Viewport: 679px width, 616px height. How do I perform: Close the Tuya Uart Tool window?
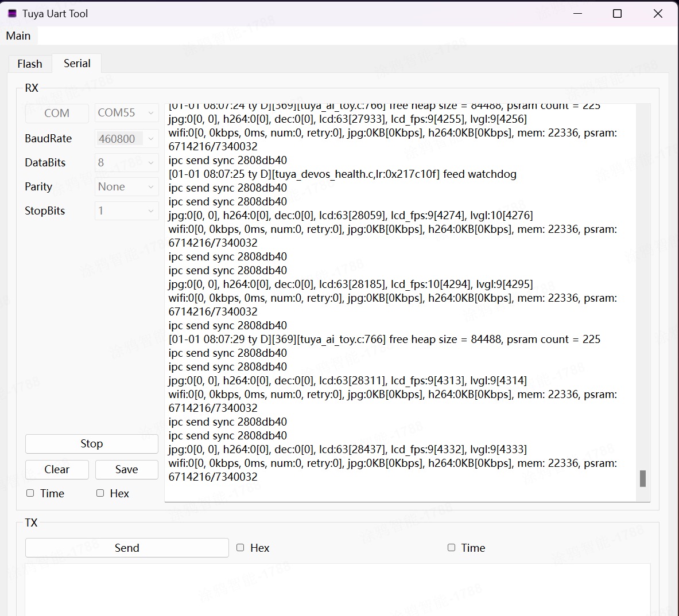pos(658,13)
